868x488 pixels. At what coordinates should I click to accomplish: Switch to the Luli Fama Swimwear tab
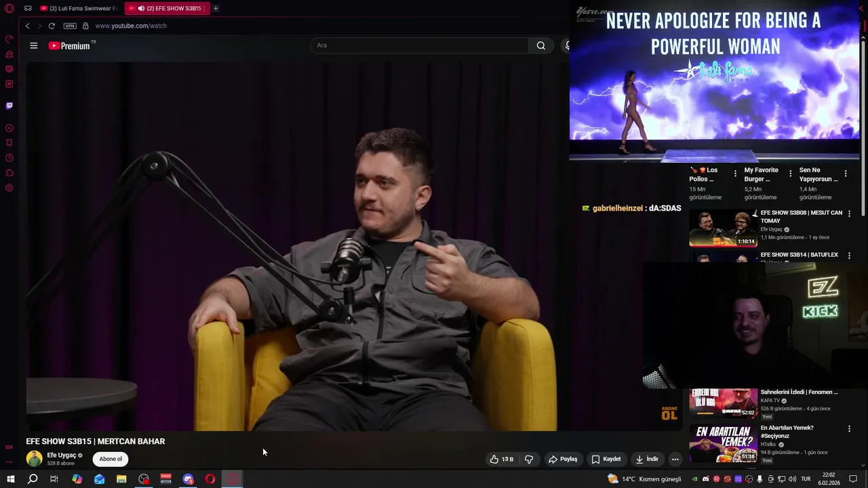coord(79,8)
